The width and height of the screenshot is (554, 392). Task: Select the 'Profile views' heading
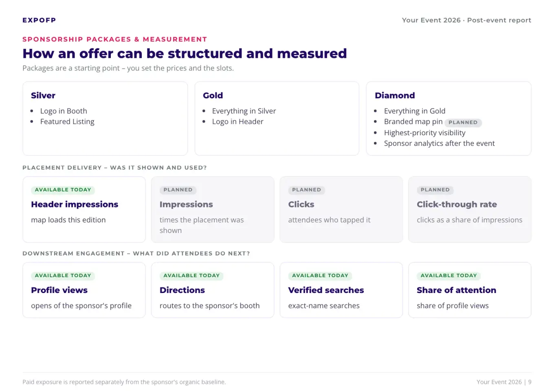pos(59,290)
